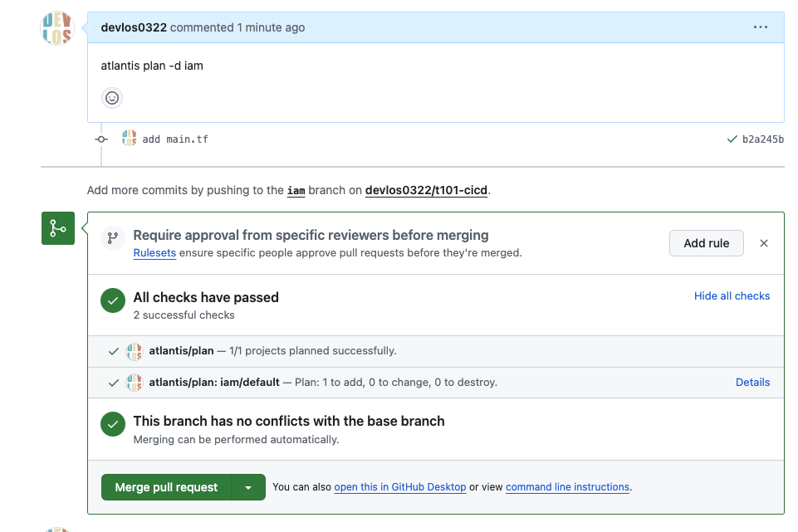Open the devlos0322/t101-cicd repository link

point(426,190)
